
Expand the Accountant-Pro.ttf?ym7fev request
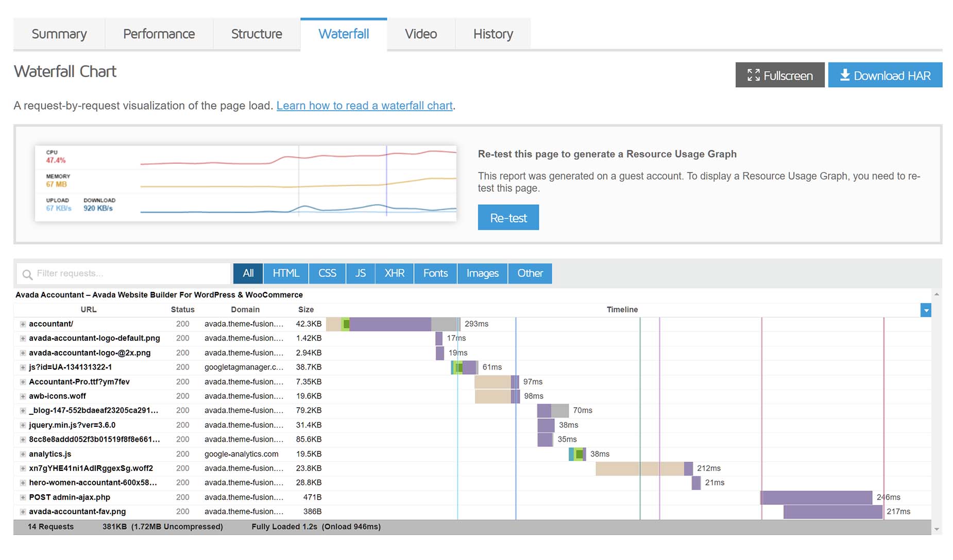point(23,382)
